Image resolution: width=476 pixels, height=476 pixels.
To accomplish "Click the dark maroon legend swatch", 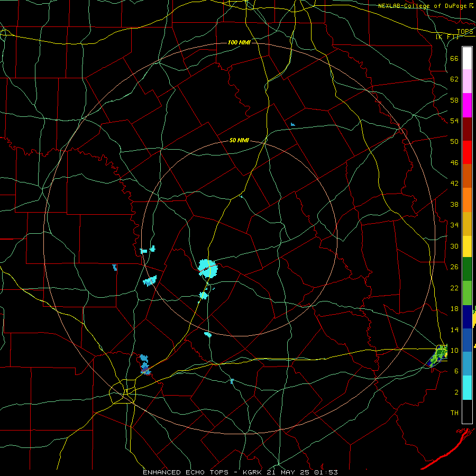I will 467,129.
